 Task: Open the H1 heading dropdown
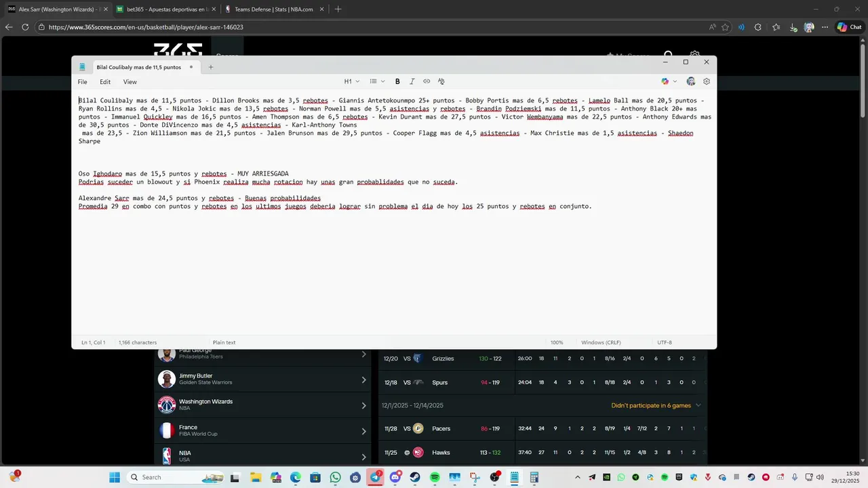352,81
